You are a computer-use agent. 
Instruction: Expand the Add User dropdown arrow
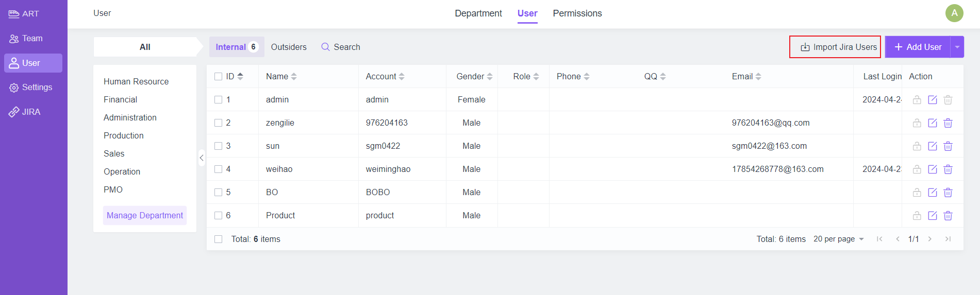click(957, 47)
